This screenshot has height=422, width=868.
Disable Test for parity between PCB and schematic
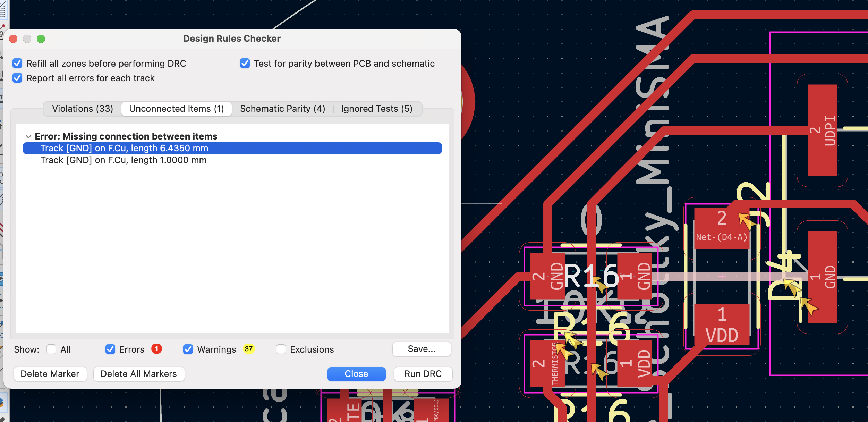pos(245,63)
